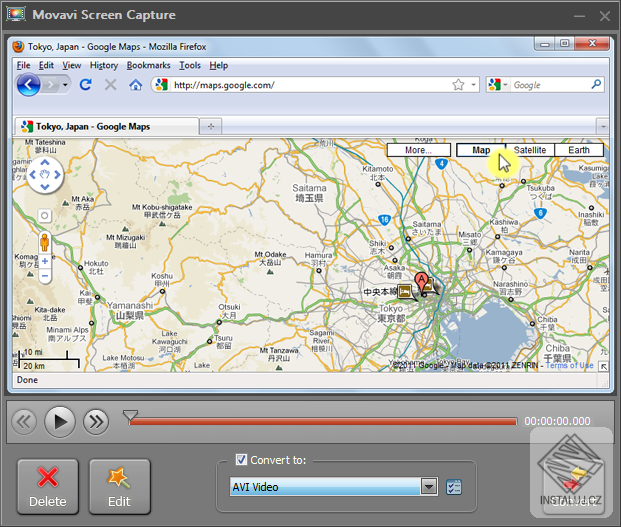Screen dimensions: 621x527
Task: Click the Done status bar text
Action: [27, 380]
